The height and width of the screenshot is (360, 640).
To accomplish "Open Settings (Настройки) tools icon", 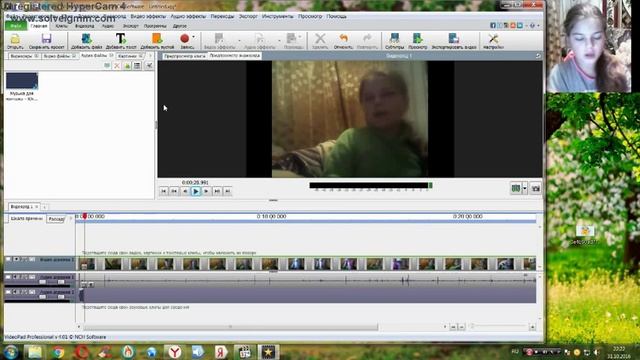I will pos(493,39).
